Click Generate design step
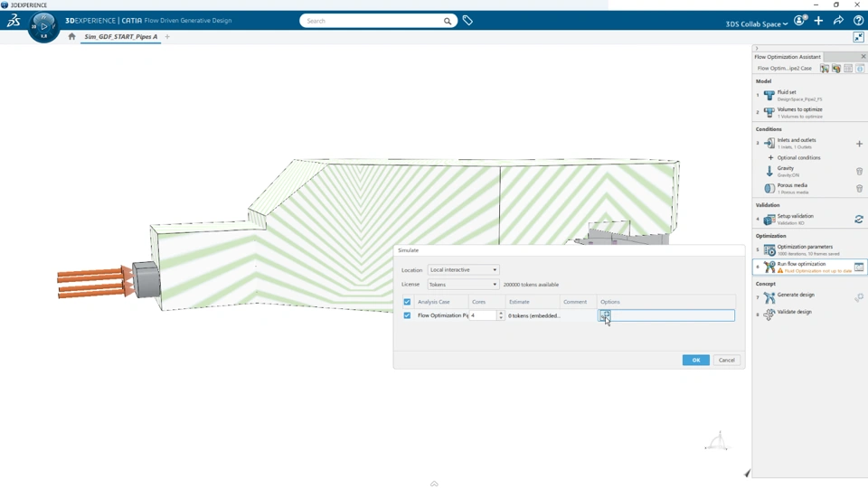 pyautogui.click(x=797, y=297)
